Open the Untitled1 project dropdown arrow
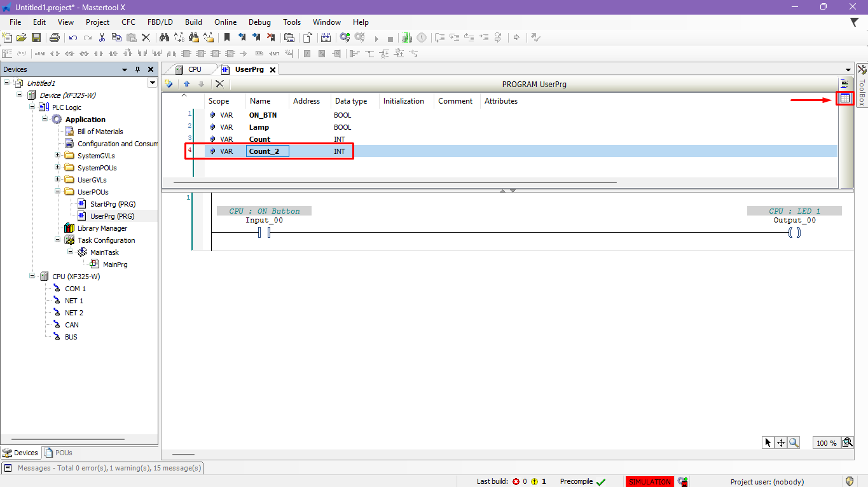Image resolution: width=868 pixels, height=487 pixels. (x=152, y=83)
